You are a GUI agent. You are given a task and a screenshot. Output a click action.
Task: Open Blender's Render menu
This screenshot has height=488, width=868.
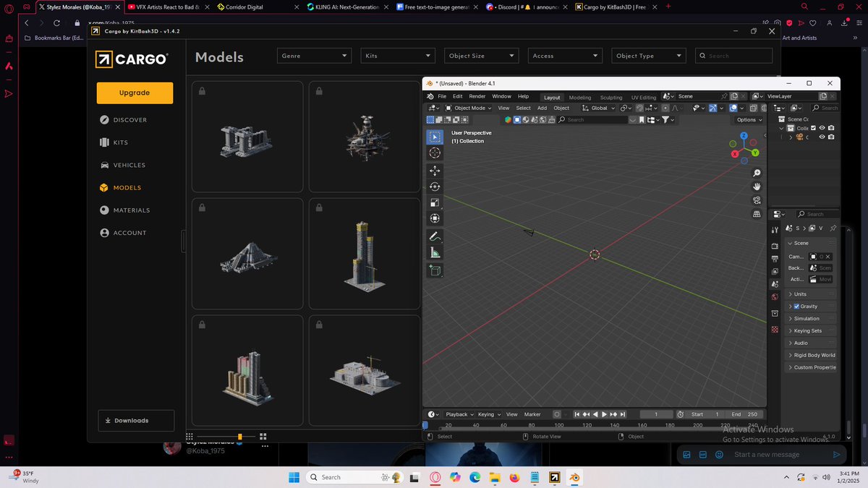coord(477,96)
